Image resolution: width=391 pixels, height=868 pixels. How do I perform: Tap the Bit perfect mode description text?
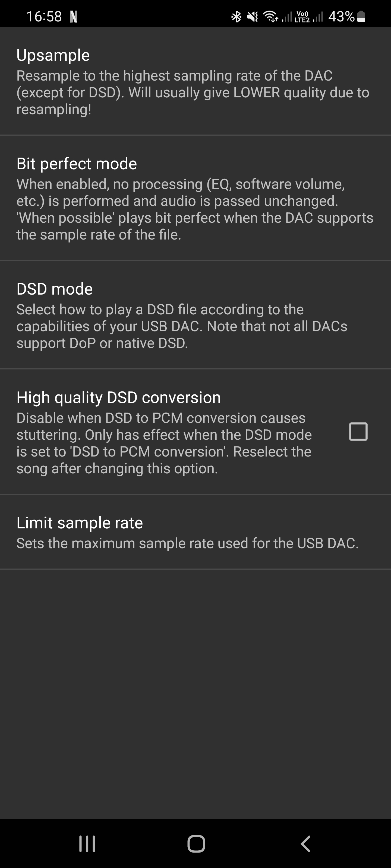pos(195,209)
